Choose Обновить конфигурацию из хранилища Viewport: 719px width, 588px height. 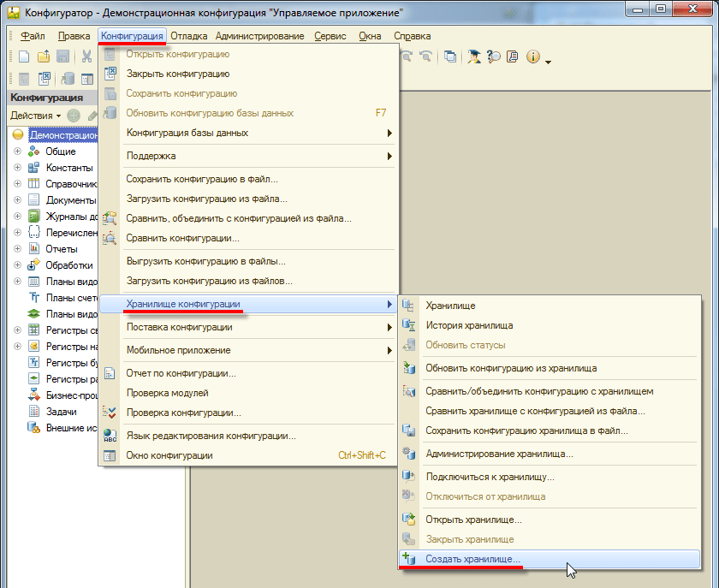(550, 368)
